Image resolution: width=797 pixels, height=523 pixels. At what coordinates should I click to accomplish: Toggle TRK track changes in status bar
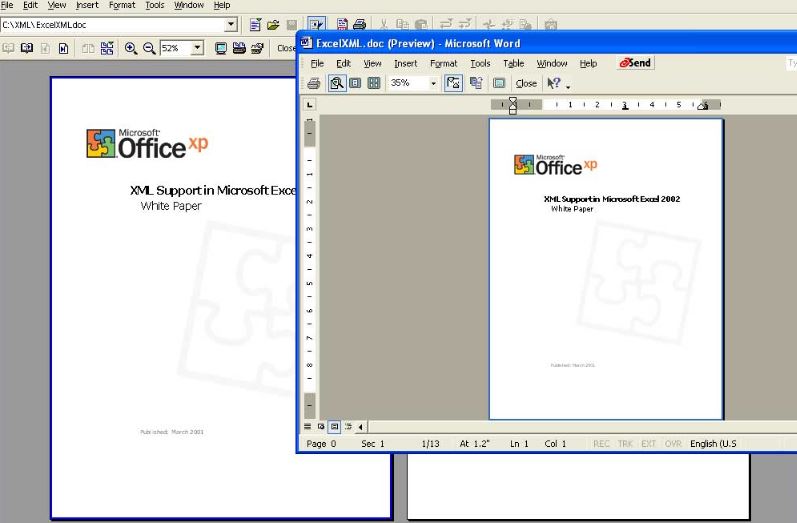pyautogui.click(x=625, y=444)
